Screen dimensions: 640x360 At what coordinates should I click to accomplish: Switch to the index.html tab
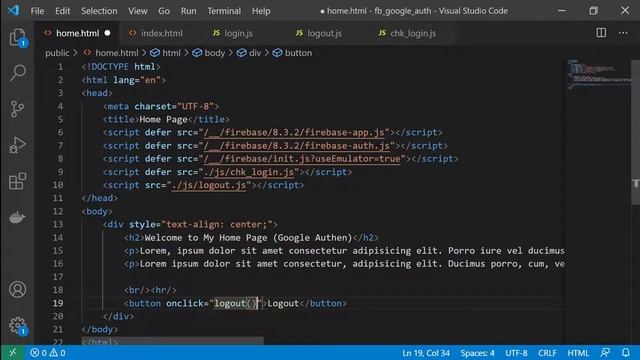[161, 33]
